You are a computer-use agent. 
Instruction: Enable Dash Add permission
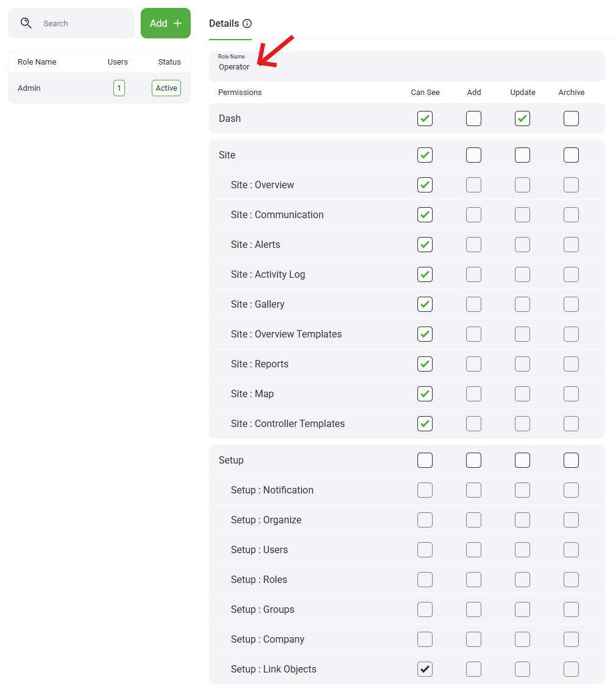[473, 119]
